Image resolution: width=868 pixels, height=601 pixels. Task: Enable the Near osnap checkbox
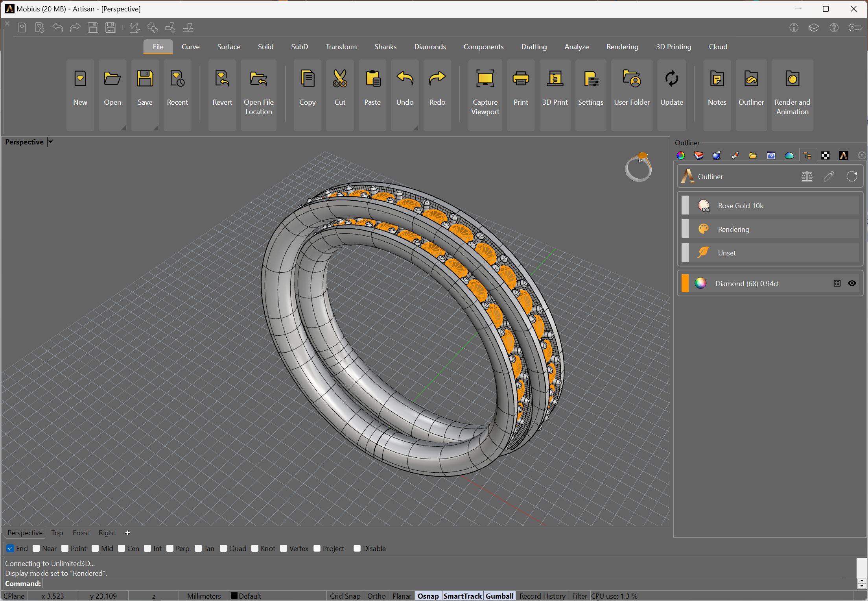pos(37,548)
